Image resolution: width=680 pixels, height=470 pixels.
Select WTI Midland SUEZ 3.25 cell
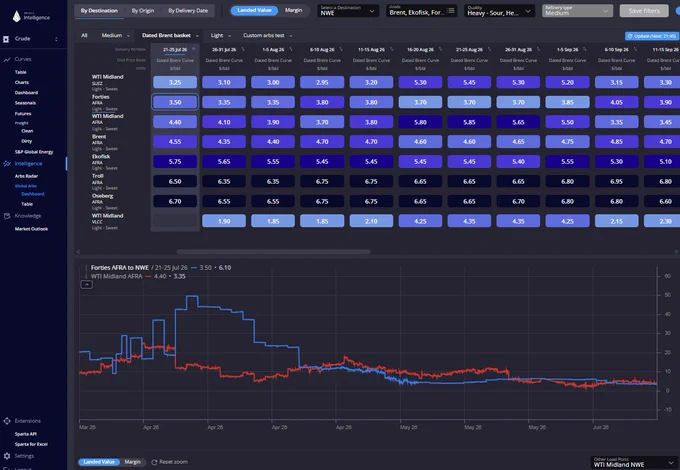click(x=175, y=82)
